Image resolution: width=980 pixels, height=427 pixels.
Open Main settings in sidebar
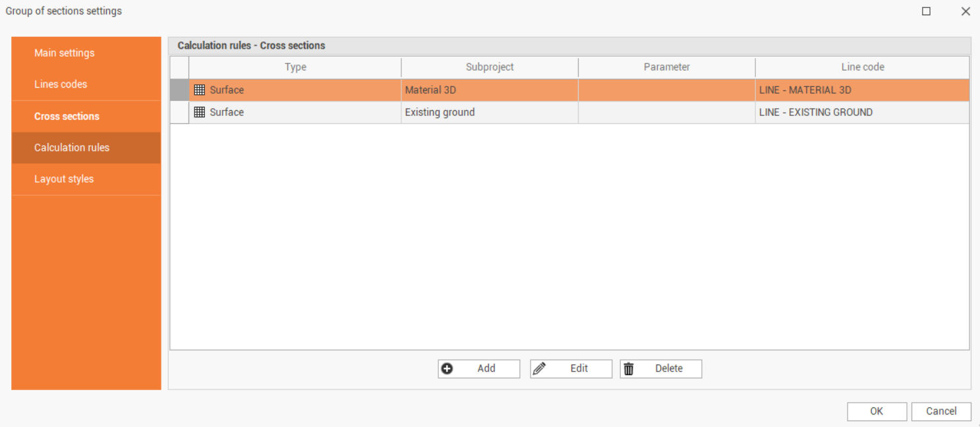tap(65, 53)
